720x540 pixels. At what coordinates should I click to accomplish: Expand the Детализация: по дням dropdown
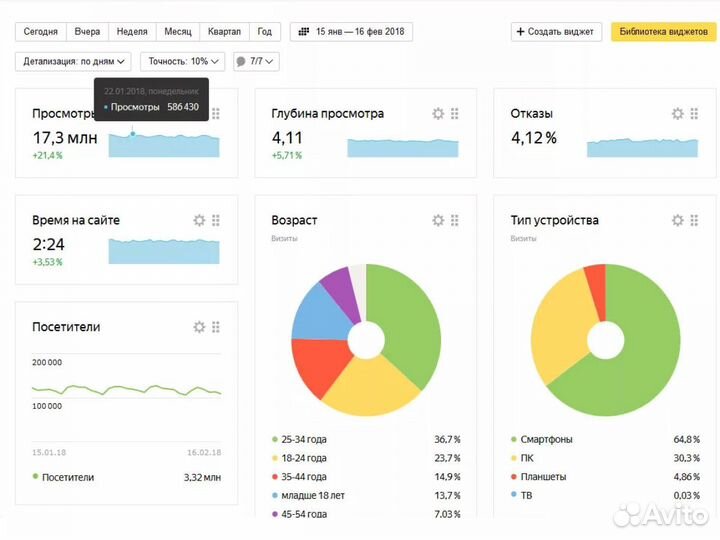pos(74,62)
